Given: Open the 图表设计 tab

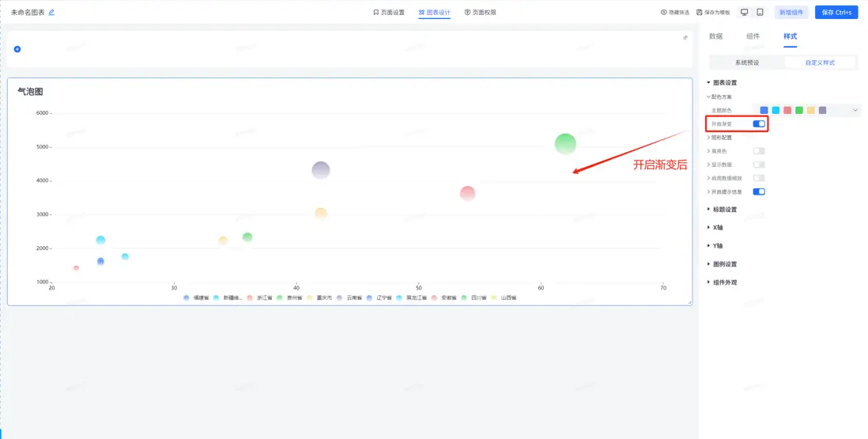Looking at the screenshot, I should (x=435, y=12).
